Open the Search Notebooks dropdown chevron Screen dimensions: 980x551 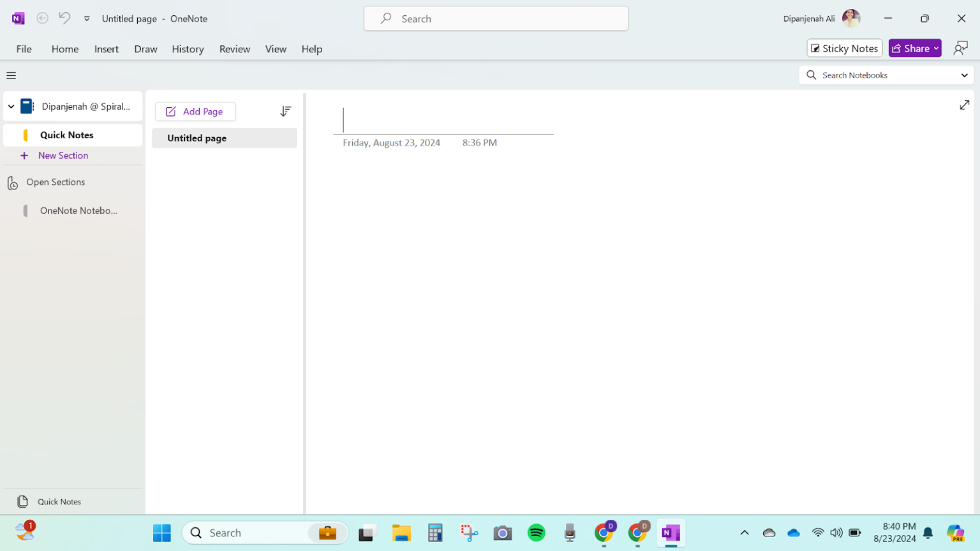(x=965, y=75)
